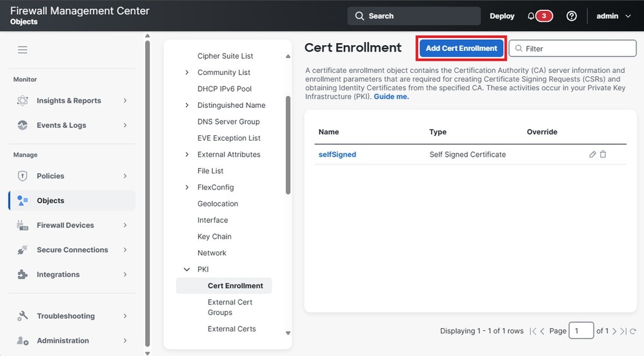Delete selfSigned using the trash icon
This screenshot has height=356, width=644.
point(603,155)
